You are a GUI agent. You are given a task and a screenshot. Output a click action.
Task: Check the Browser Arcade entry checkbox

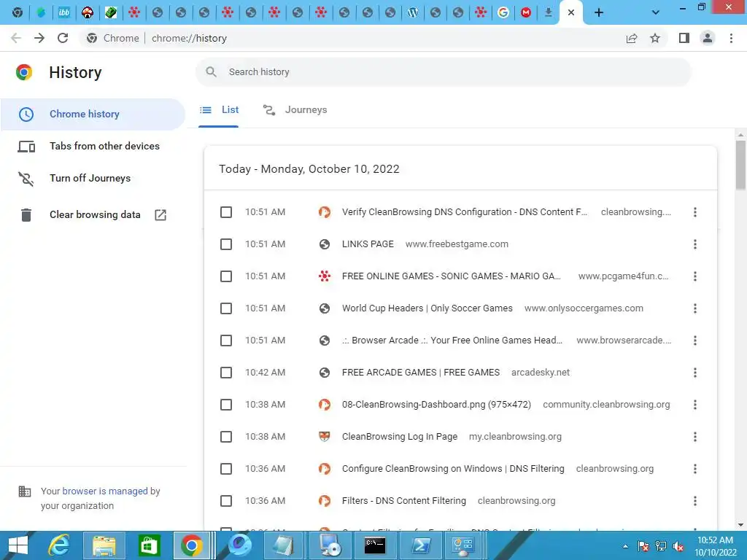(226, 341)
